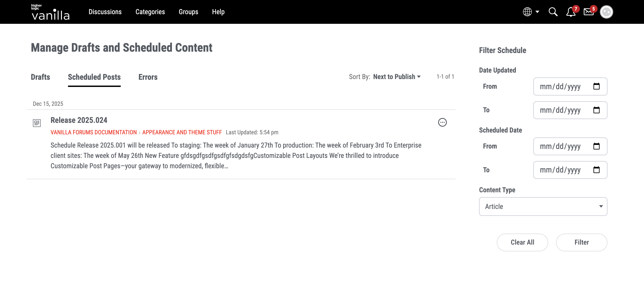The width and height of the screenshot is (644, 292).
Task: Focus the Scheduled Date From input field
Action: 560,146
